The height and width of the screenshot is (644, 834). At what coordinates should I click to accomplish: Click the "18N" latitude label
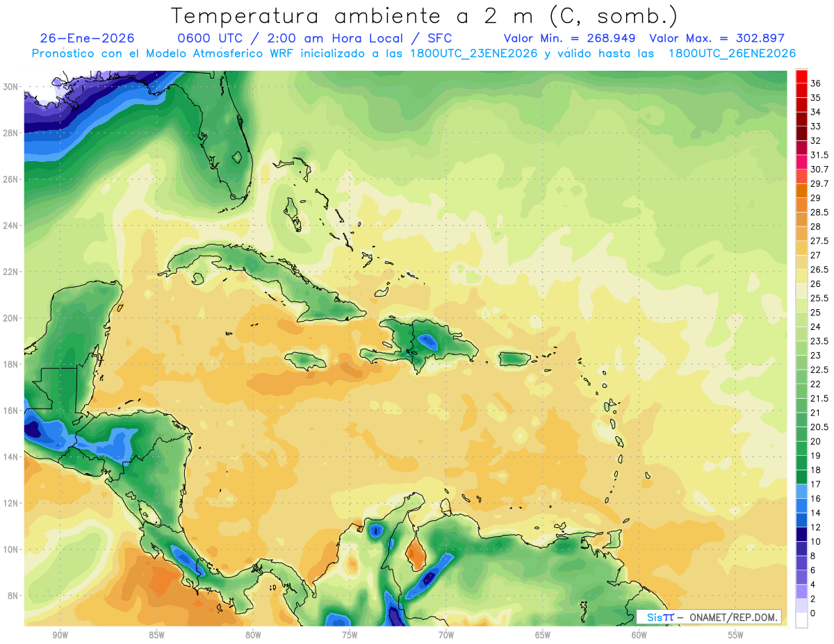click(11, 364)
